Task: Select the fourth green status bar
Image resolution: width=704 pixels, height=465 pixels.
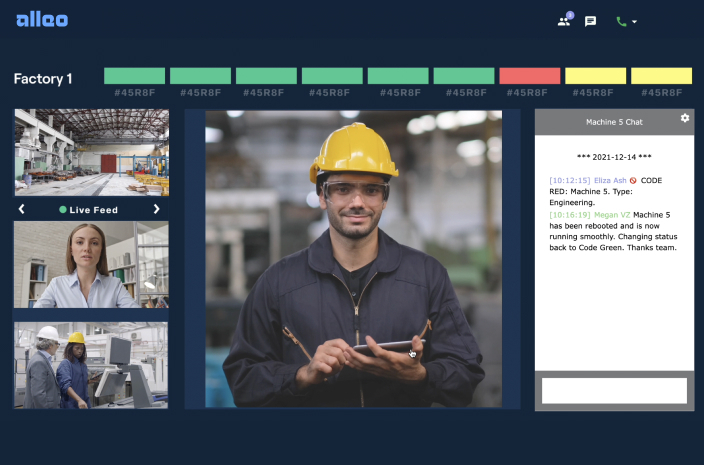Action: (x=332, y=76)
